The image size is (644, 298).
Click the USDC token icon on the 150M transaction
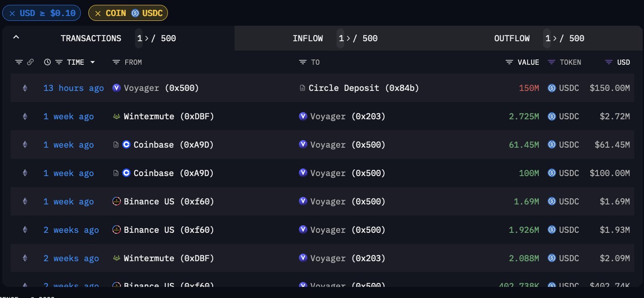click(x=552, y=88)
